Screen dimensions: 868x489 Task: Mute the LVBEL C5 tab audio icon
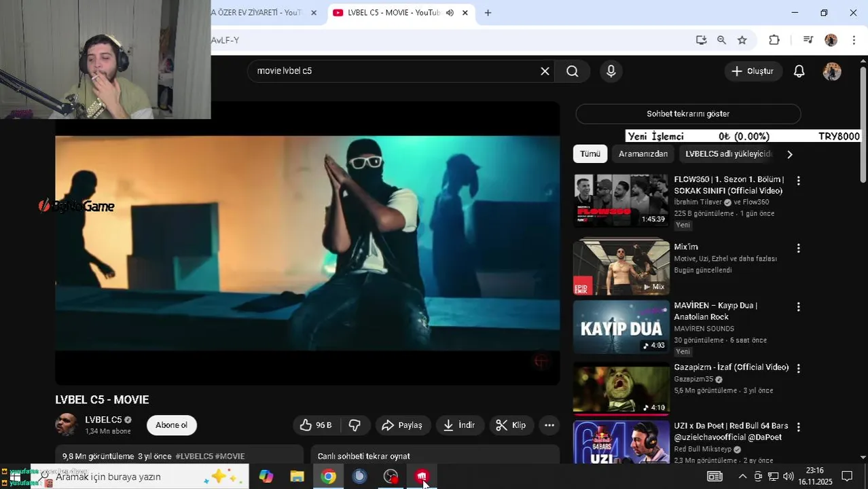[x=450, y=12]
